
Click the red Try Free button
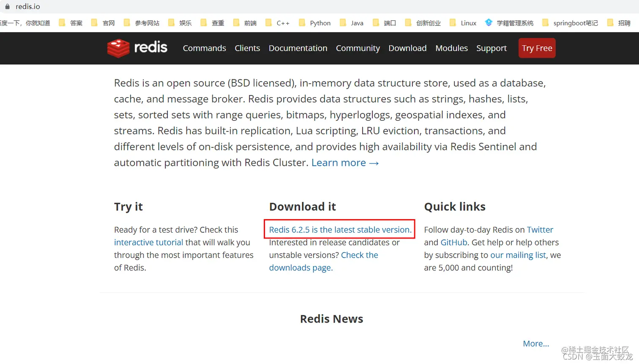pyautogui.click(x=537, y=48)
